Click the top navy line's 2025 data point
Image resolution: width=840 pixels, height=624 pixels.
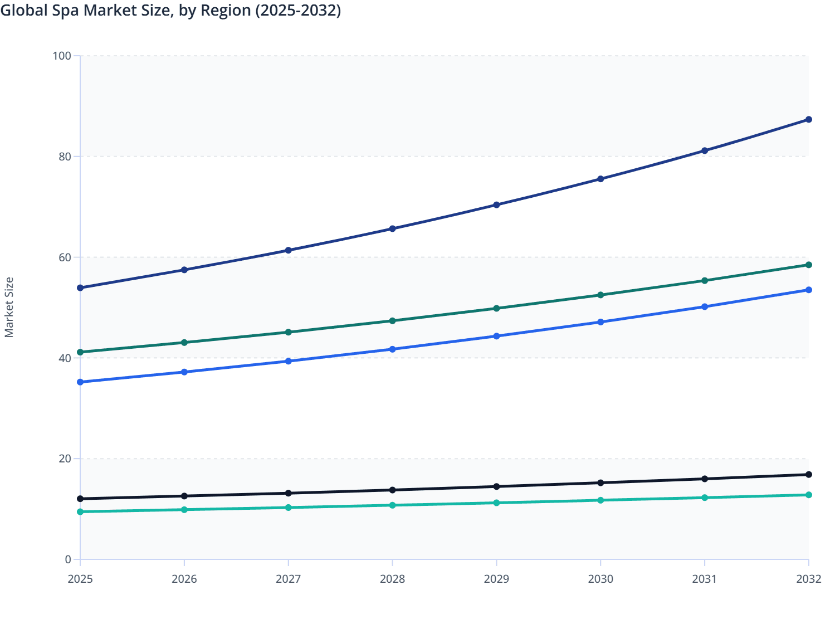80,288
